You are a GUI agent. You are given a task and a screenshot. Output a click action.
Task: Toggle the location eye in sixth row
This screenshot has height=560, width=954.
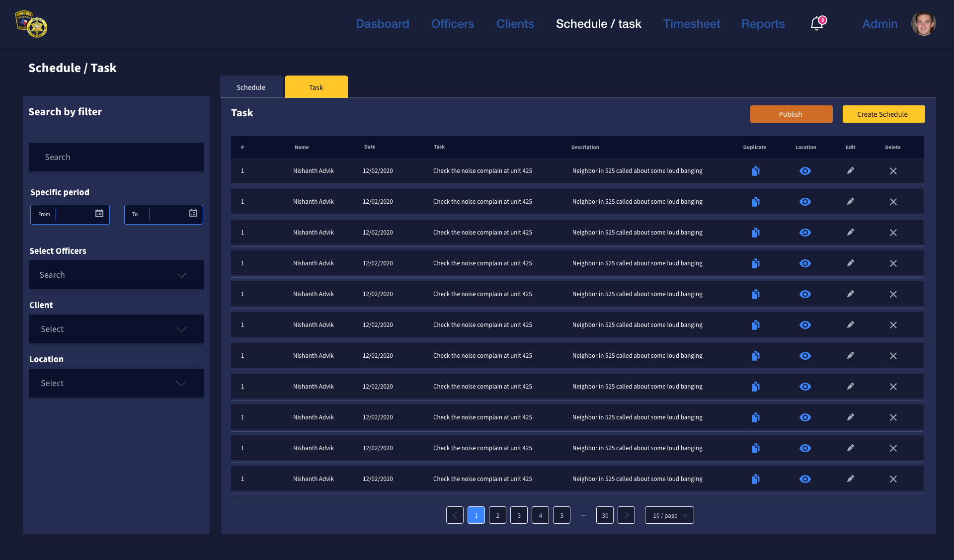coord(805,325)
